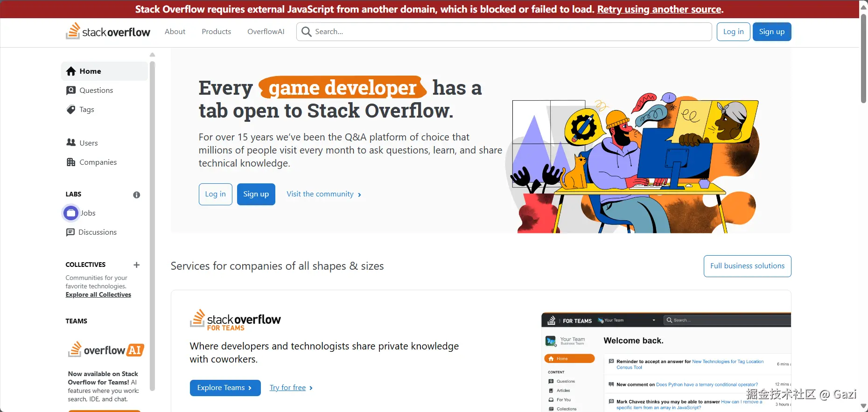
Task: Focus the Search input field
Action: pyautogui.click(x=504, y=32)
